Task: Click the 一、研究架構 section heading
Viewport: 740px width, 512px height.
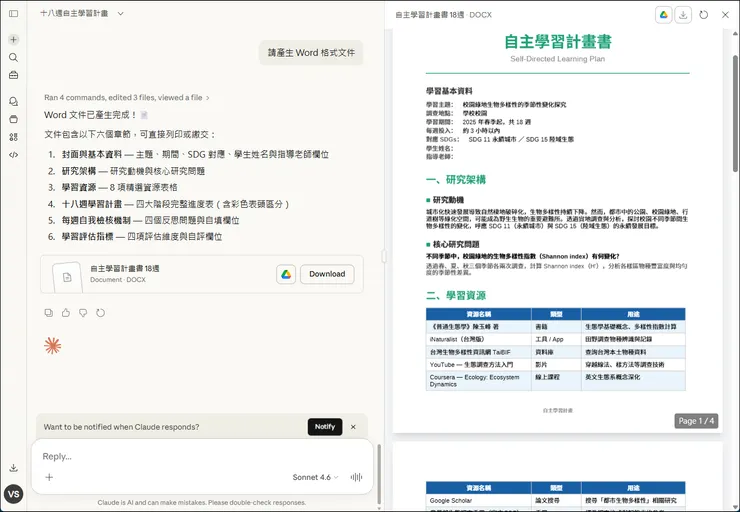Action: (456, 180)
